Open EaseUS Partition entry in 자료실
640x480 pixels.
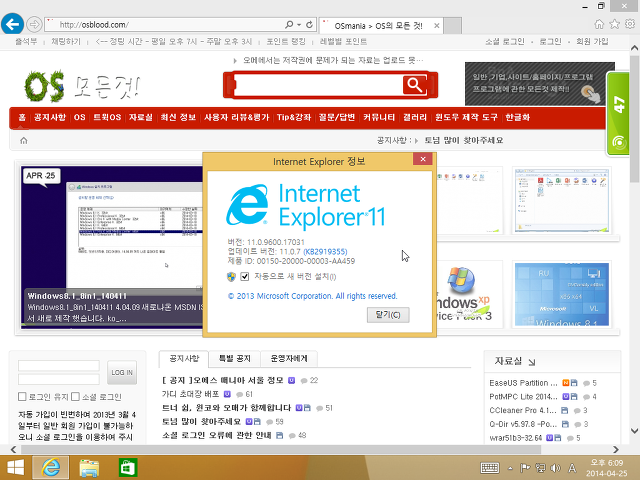pos(523,383)
